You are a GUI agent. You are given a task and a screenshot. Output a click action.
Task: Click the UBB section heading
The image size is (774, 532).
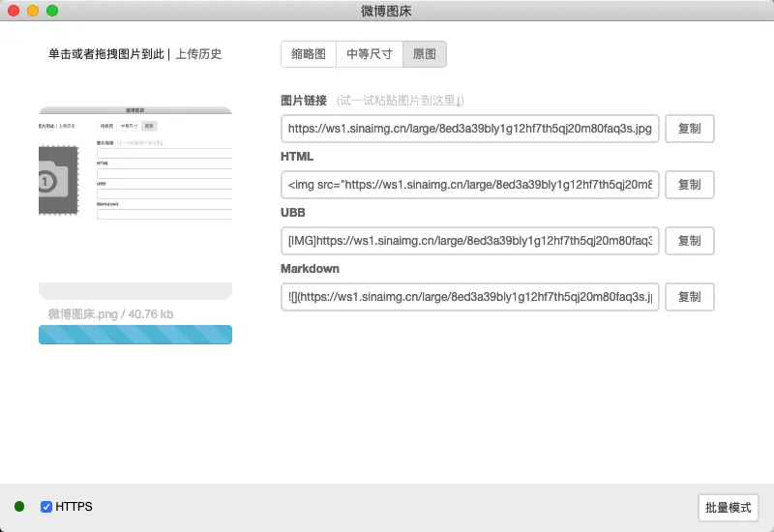[293, 213]
